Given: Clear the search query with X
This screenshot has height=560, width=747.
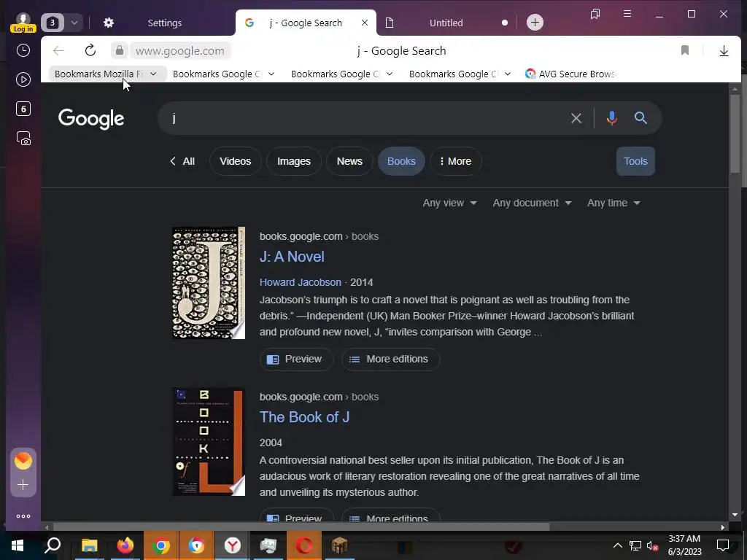Looking at the screenshot, I should (x=576, y=118).
